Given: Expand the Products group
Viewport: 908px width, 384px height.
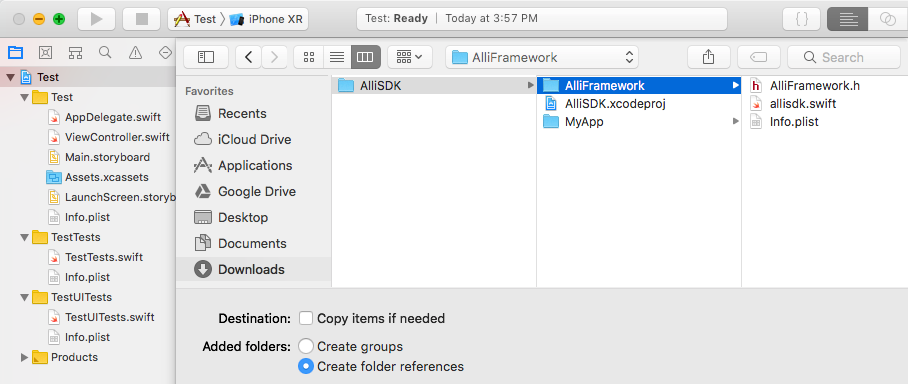Looking at the screenshot, I should coord(24,357).
